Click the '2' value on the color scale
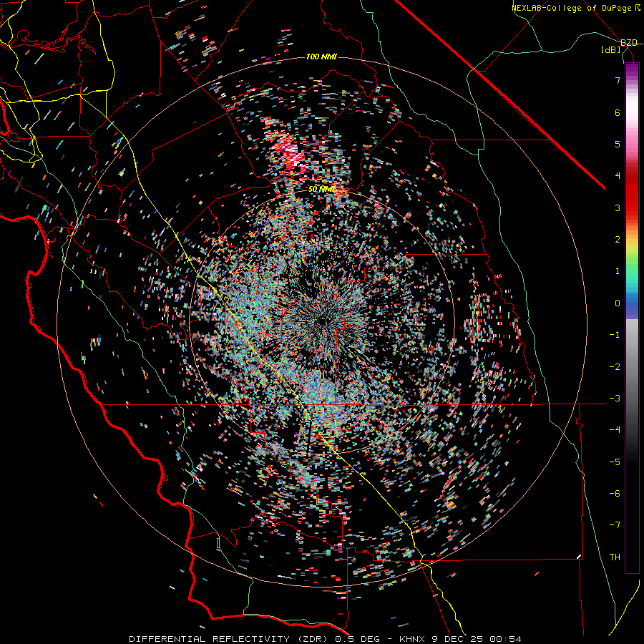This screenshot has width=644, height=644. [618, 240]
